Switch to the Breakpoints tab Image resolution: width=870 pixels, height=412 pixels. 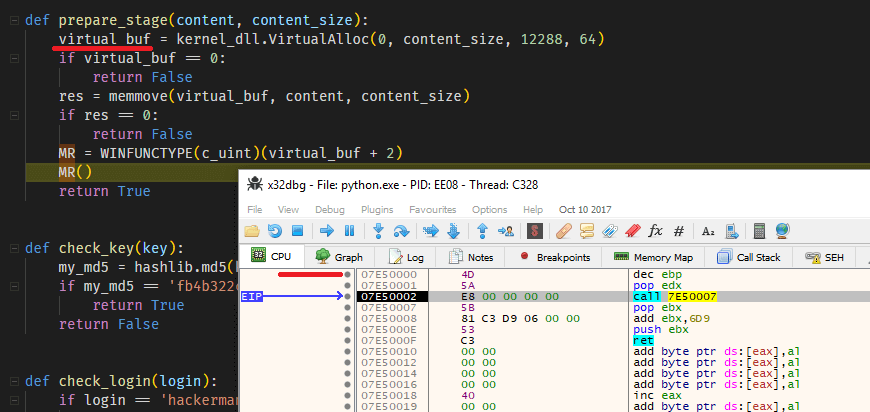coord(555,257)
